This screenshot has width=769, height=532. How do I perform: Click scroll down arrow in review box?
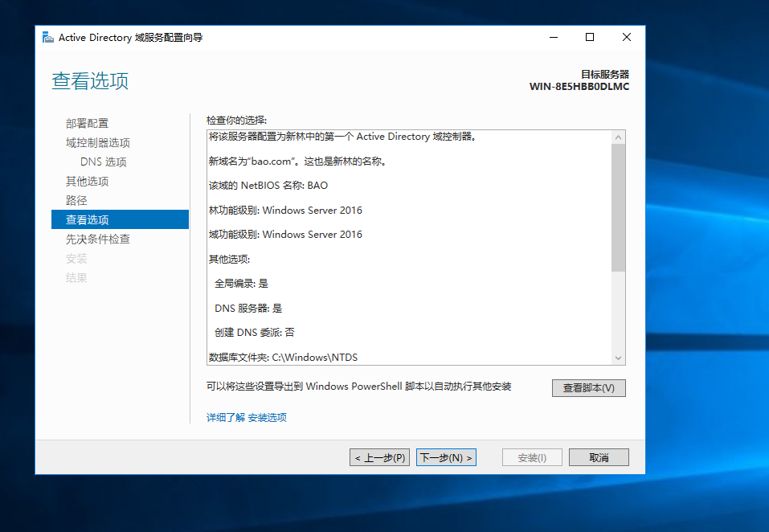click(618, 358)
